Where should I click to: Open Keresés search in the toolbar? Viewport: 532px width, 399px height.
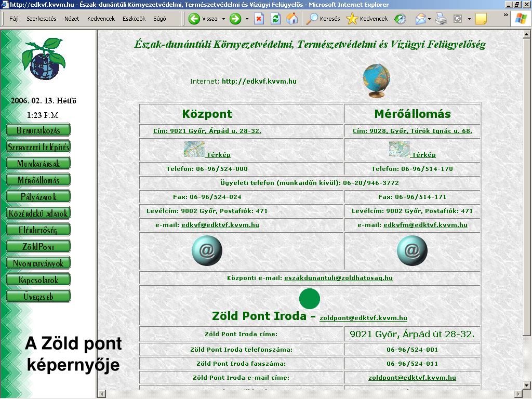click(x=323, y=19)
